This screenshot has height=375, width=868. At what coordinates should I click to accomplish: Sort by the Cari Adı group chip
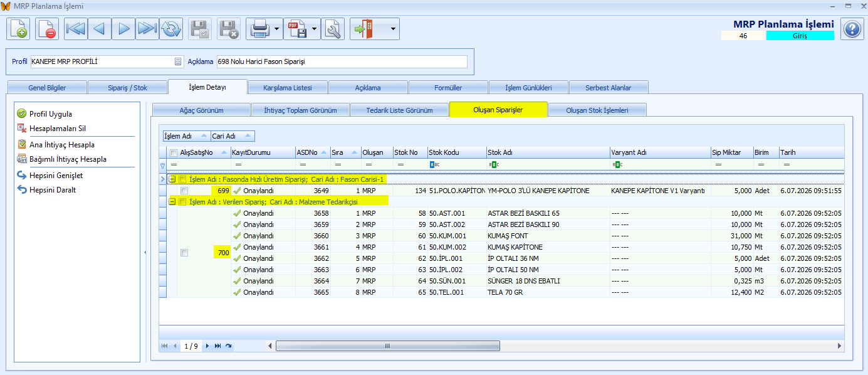tap(233, 136)
